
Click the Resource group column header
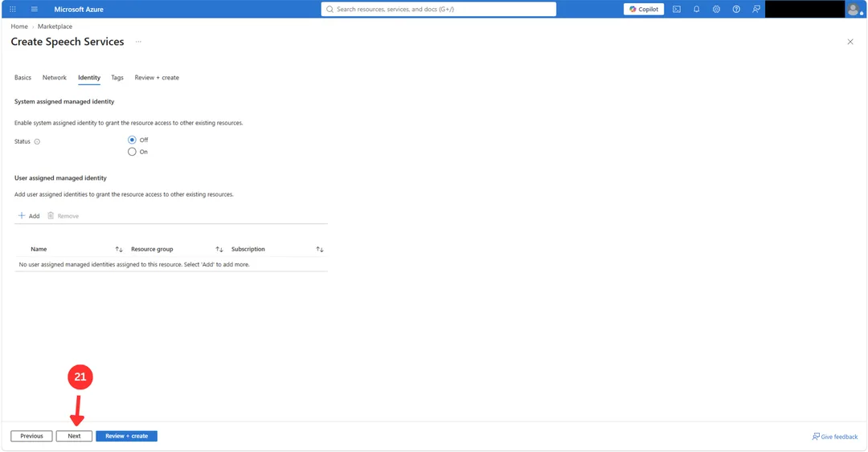point(152,250)
